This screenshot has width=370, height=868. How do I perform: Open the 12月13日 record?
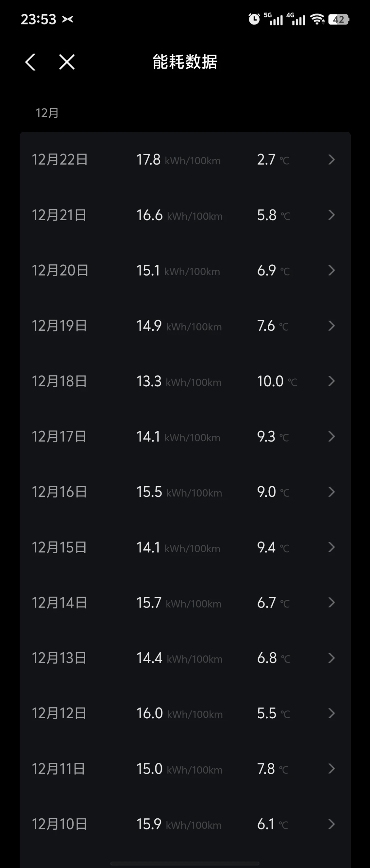tap(185, 658)
